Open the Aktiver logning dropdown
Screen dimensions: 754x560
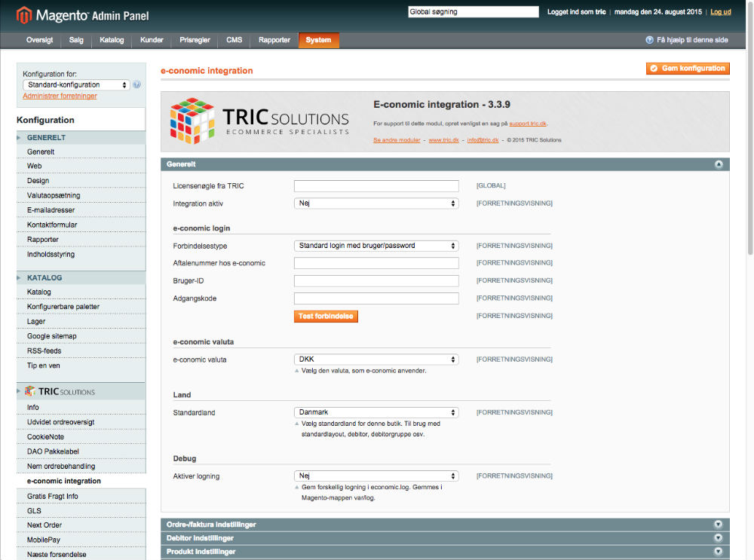pos(376,476)
